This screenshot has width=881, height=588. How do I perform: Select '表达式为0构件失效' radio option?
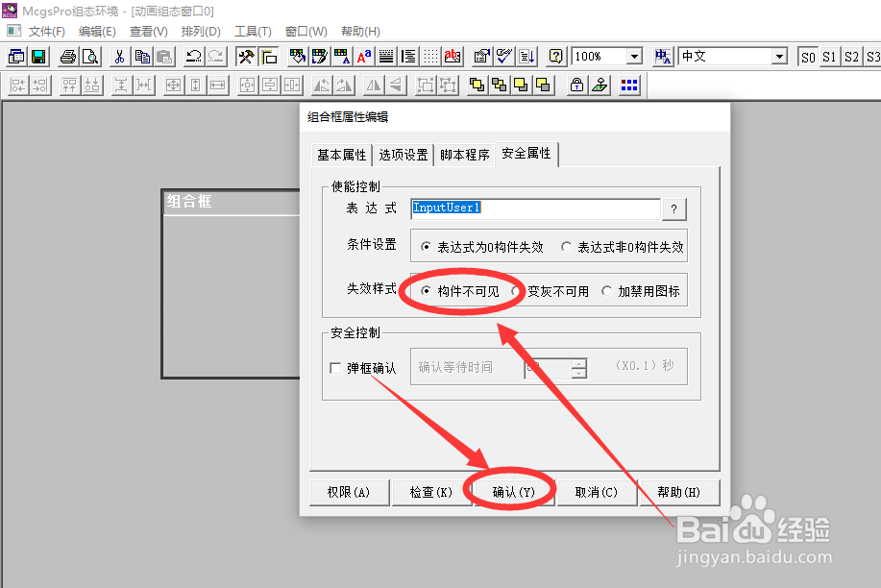pos(482,247)
